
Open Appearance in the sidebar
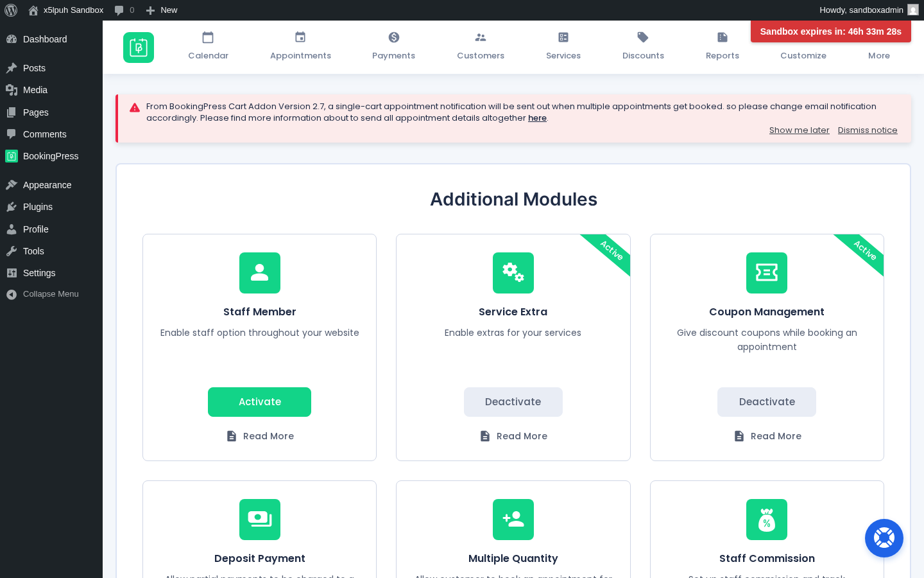[51, 185]
